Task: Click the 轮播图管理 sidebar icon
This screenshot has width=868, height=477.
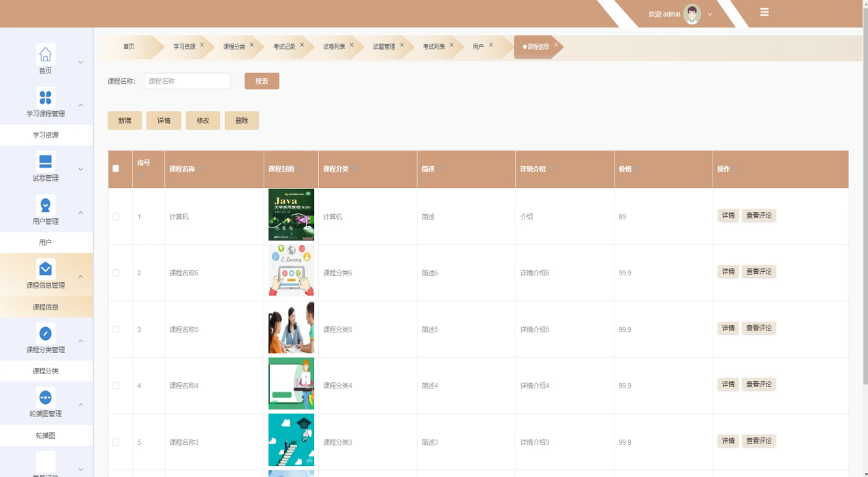Action: (45, 397)
